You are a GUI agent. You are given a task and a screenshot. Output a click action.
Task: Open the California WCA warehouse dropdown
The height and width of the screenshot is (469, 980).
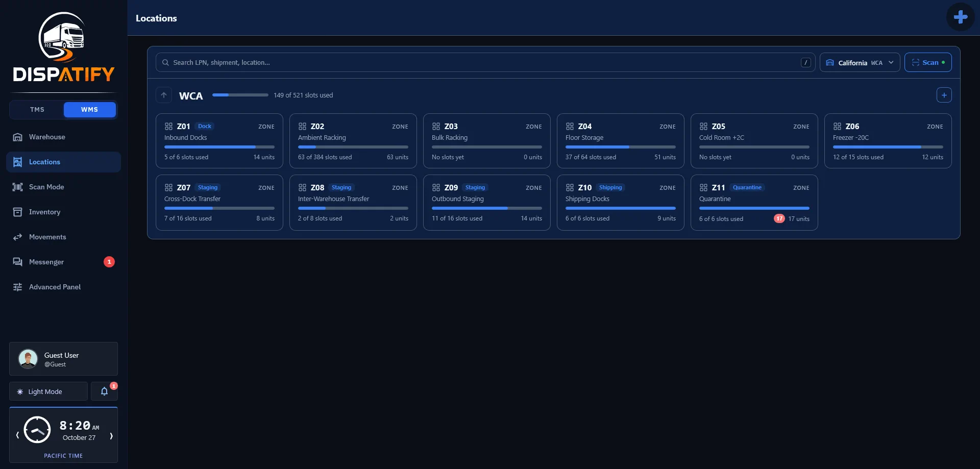(x=860, y=62)
